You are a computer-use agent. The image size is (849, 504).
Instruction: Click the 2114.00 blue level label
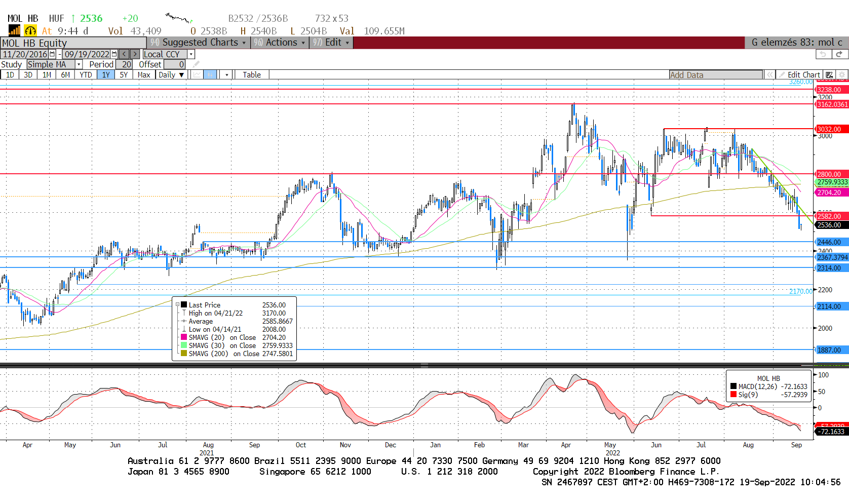[x=832, y=306]
